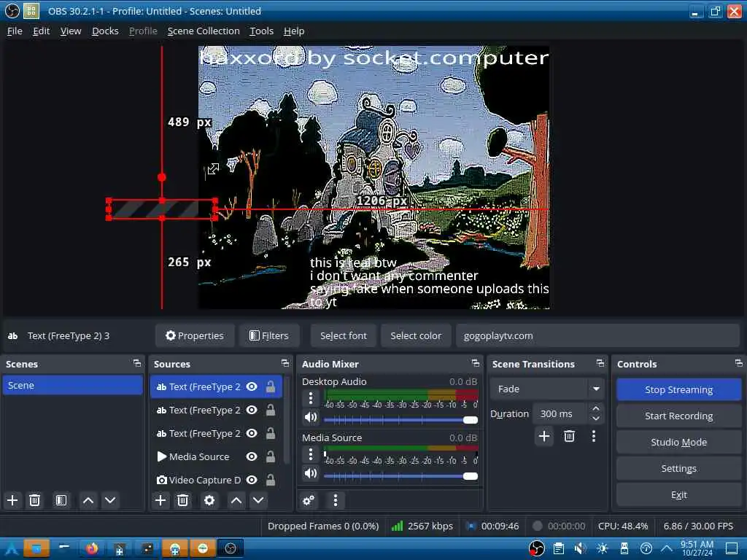Hide the Video Capture Device source
This screenshot has height=560, width=747.
coord(252,480)
